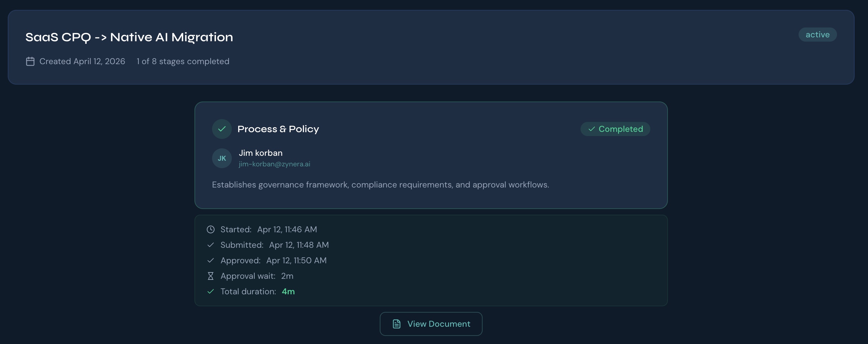868x344 pixels.
Task: Click the governance framework stage description text
Action: (380, 185)
